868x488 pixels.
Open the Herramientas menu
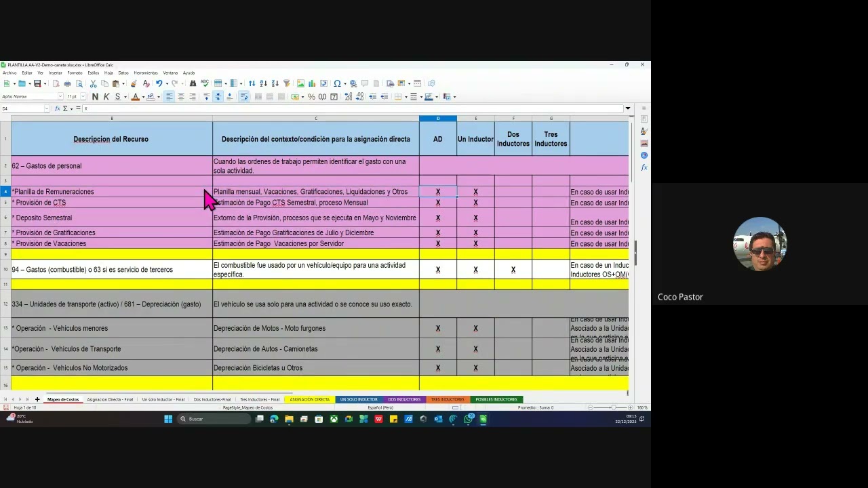[146, 73]
